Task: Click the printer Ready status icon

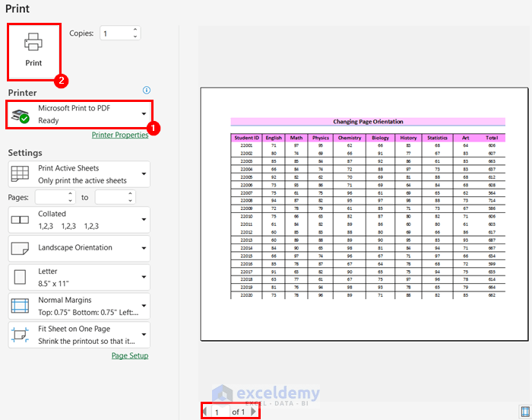Action: coord(21,116)
